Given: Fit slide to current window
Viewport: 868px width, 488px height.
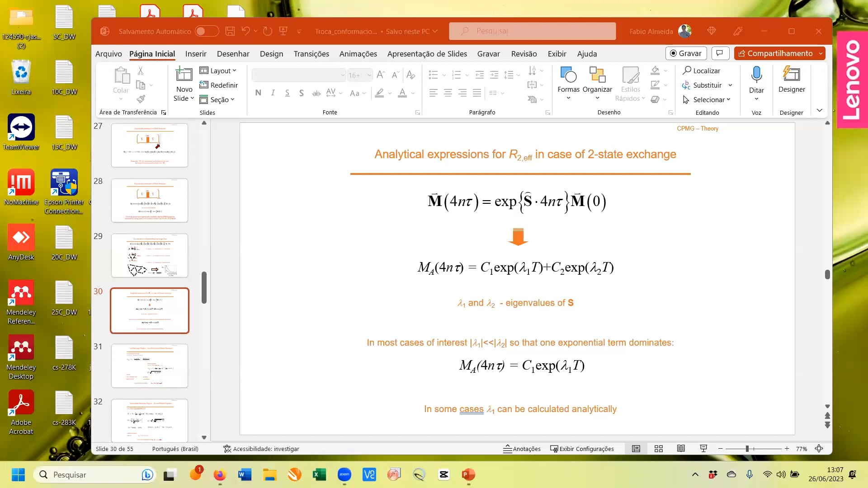Looking at the screenshot, I should click(819, 449).
